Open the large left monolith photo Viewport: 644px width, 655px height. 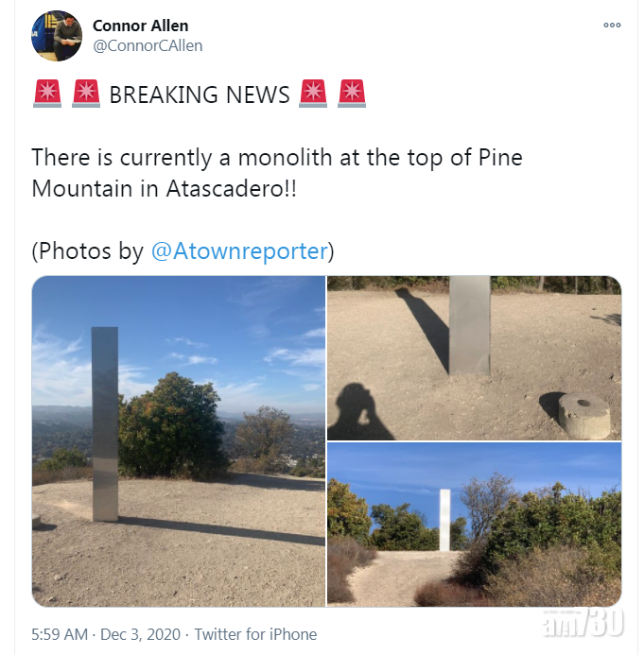178,440
